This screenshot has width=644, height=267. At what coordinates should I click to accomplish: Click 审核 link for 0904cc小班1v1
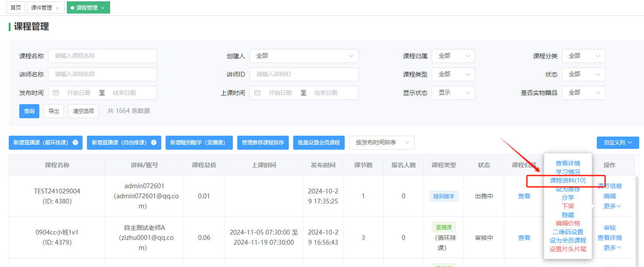[609, 228]
